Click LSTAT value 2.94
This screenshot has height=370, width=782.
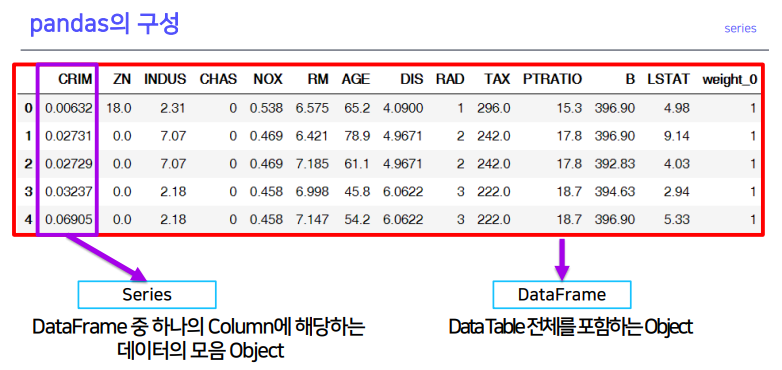click(677, 191)
